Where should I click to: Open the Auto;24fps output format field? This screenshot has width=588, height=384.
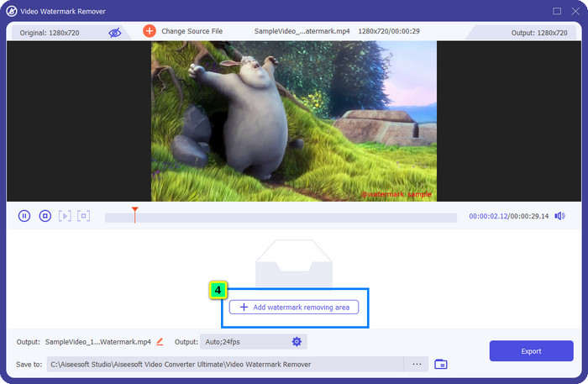pyautogui.click(x=244, y=342)
